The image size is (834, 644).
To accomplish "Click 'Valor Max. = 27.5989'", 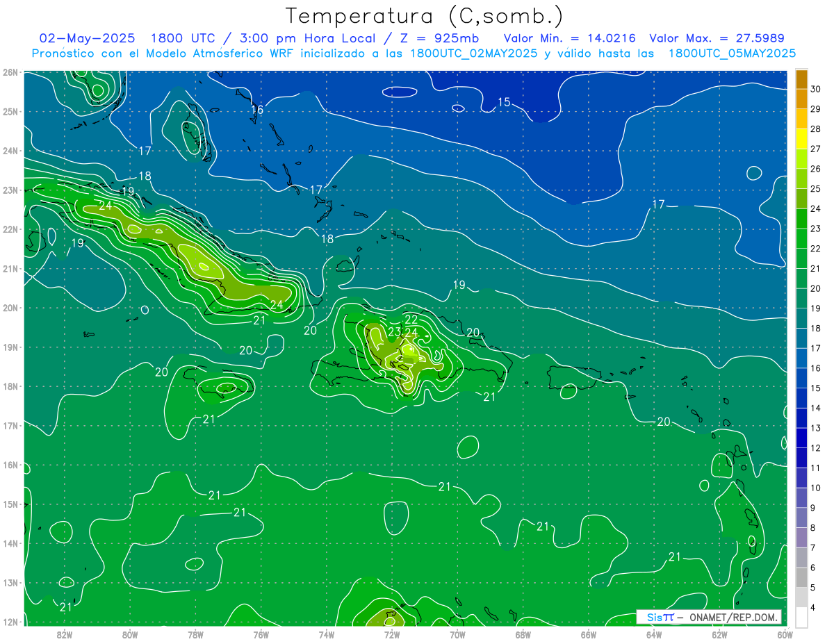I will pyautogui.click(x=717, y=38).
